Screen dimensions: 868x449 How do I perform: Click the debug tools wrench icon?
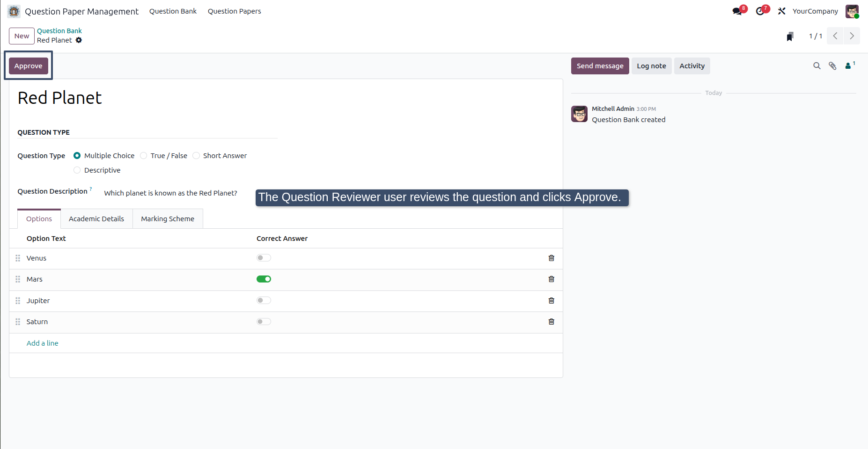pos(781,11)
